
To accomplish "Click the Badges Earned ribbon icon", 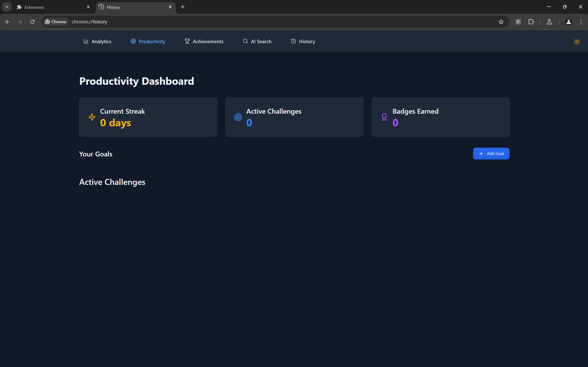I will click(x=384, y=117).
